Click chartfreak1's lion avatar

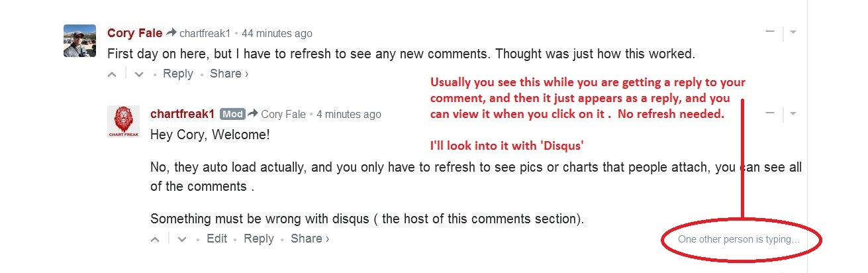123,122
